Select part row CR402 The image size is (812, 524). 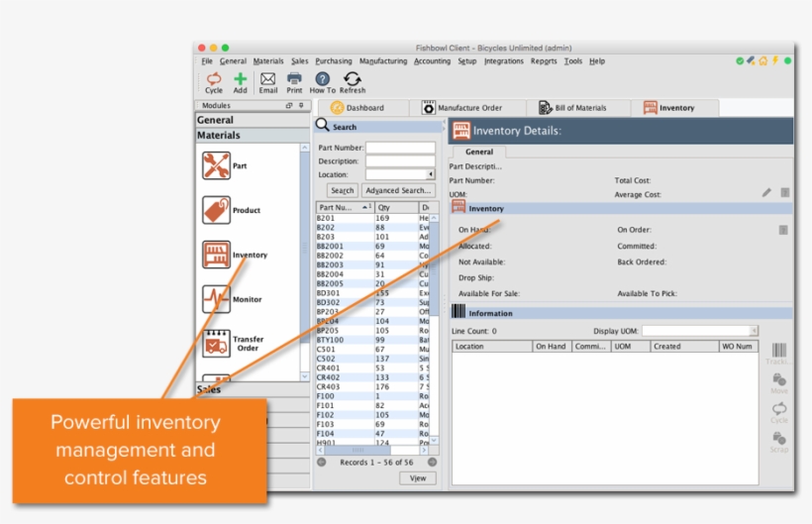point(373,377)
